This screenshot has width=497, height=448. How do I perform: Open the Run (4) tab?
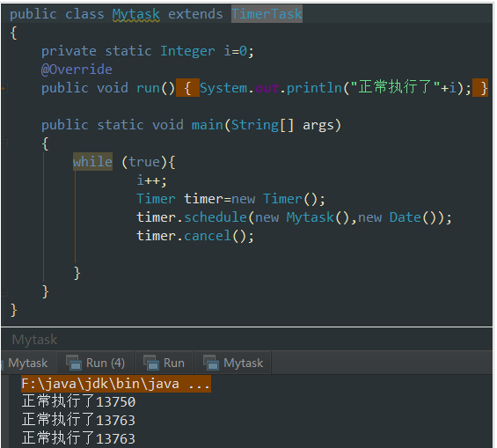coord(96,363)
